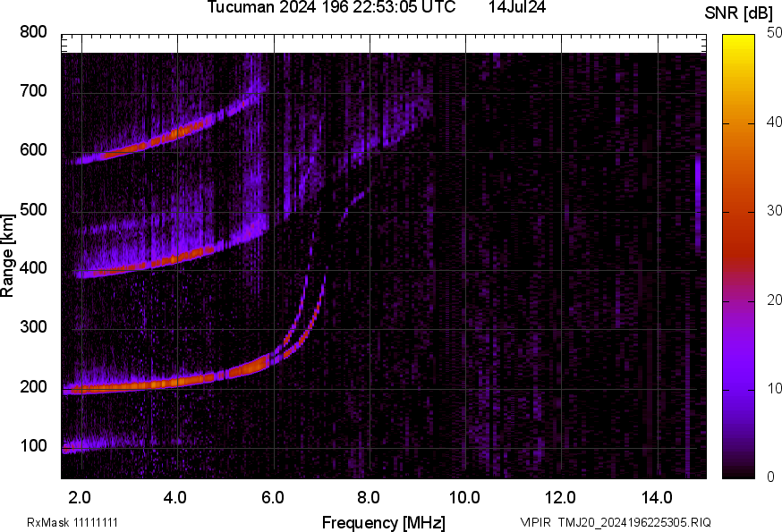The image size is (782, 532).
Task: Click the colorbar tick label '10'
Action: pyautogui.click(x=774, y=389)
